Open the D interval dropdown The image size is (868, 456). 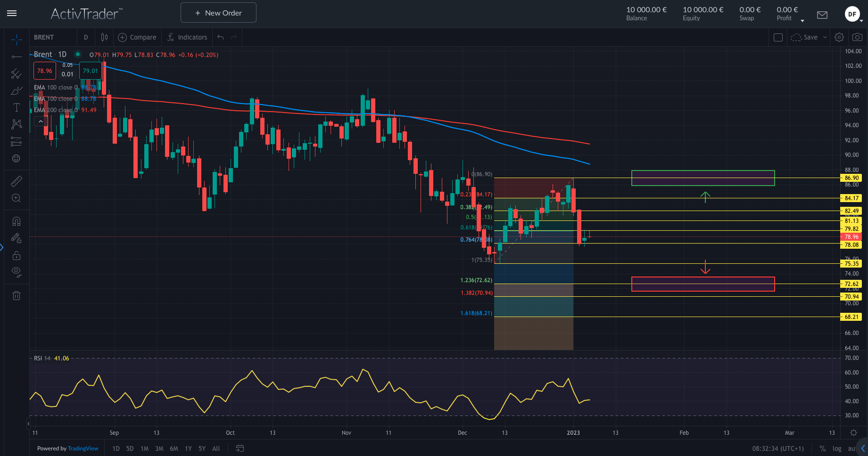86,37
